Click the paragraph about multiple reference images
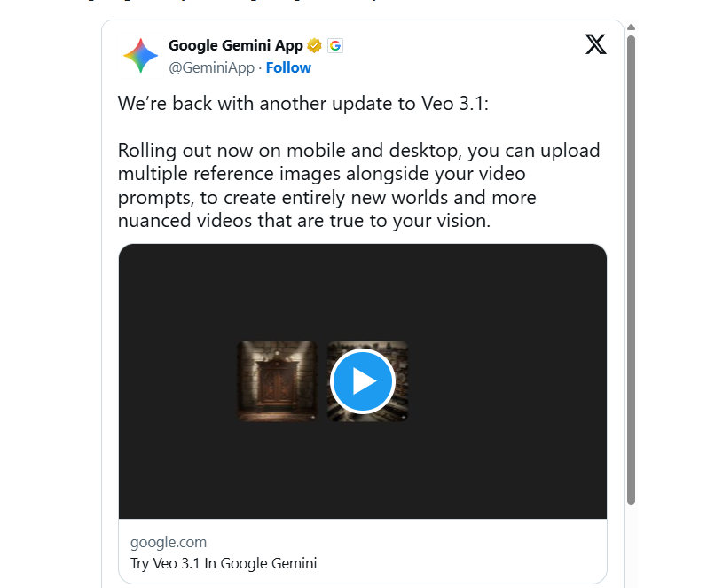The width and height of the screenshot is (707, 588). point(358,185)
